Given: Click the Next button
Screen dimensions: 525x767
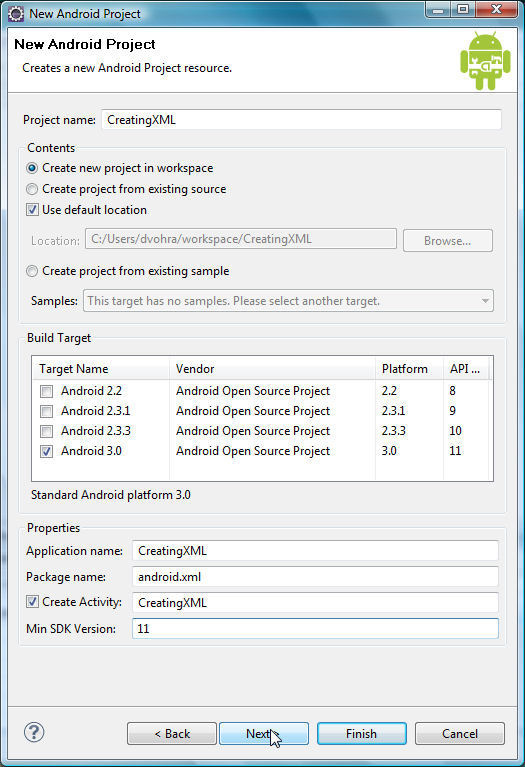Looking at the screenshot, I should tap(264, 734).
